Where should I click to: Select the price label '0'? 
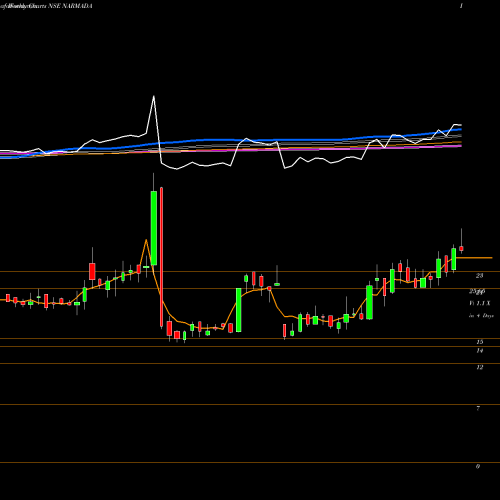click(x=478, y=466)
